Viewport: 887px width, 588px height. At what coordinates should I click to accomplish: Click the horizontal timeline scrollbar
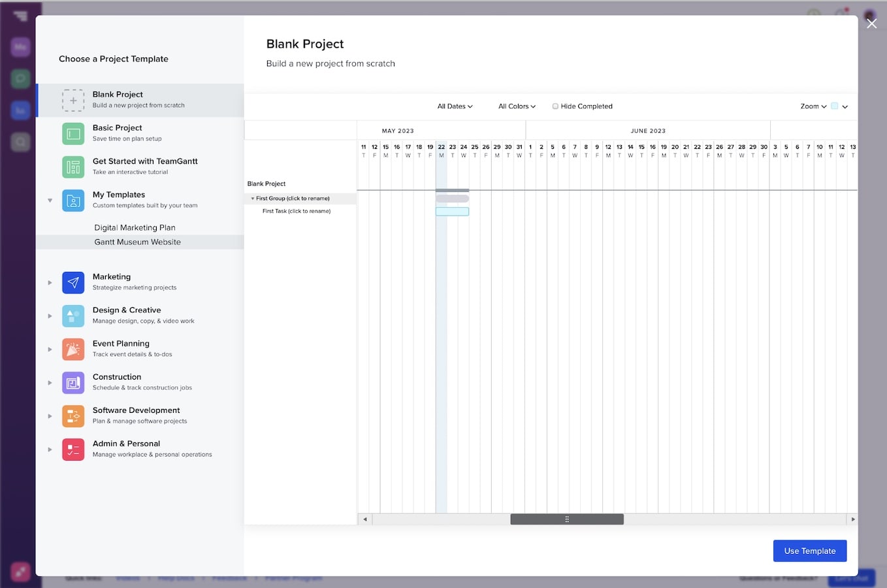[567, 519]
